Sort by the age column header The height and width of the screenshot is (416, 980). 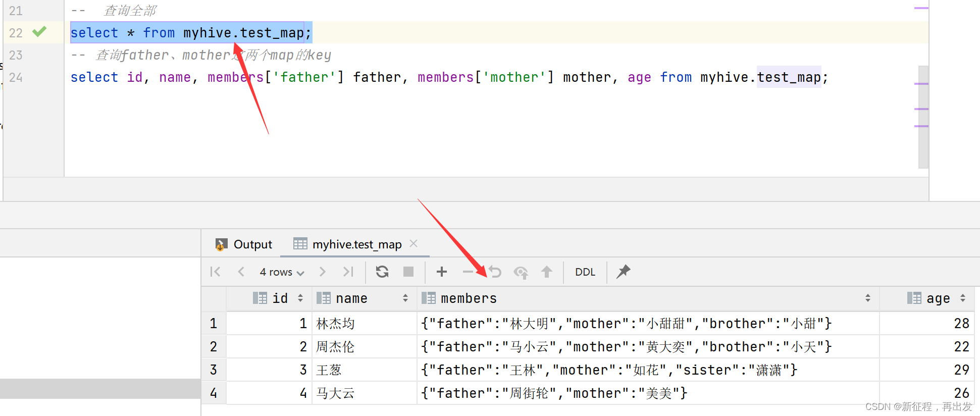[927, 298]
